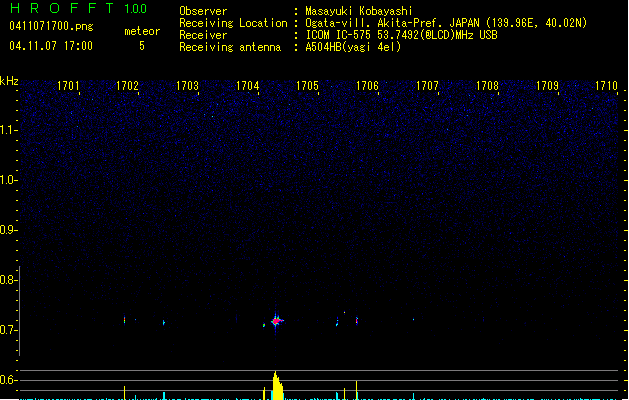Click the HROFFT title text
The image size is (629, 400).
point(62,8)
